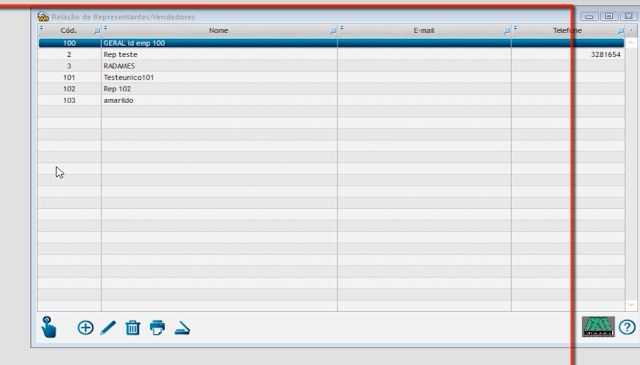Maximize the Representantes window
This screenshot has width=640, height=365.
point(609,16)
